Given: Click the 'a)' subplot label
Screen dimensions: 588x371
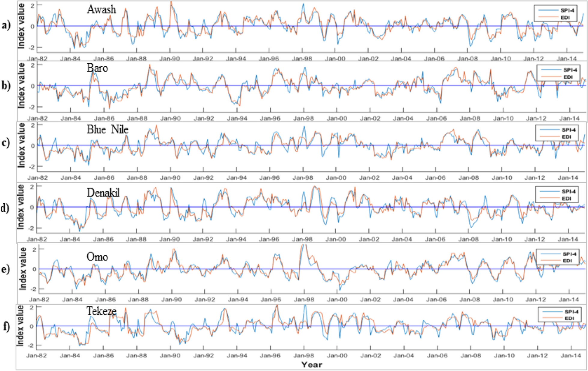Looking at the screenshot, I should tap(6, 25).
